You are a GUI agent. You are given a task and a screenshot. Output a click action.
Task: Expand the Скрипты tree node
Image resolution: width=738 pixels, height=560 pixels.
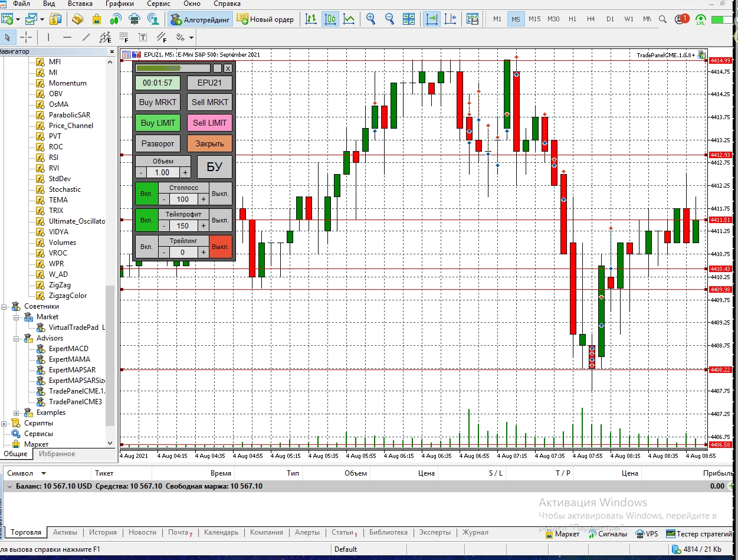pyautogui.click(x=4, y=423)
